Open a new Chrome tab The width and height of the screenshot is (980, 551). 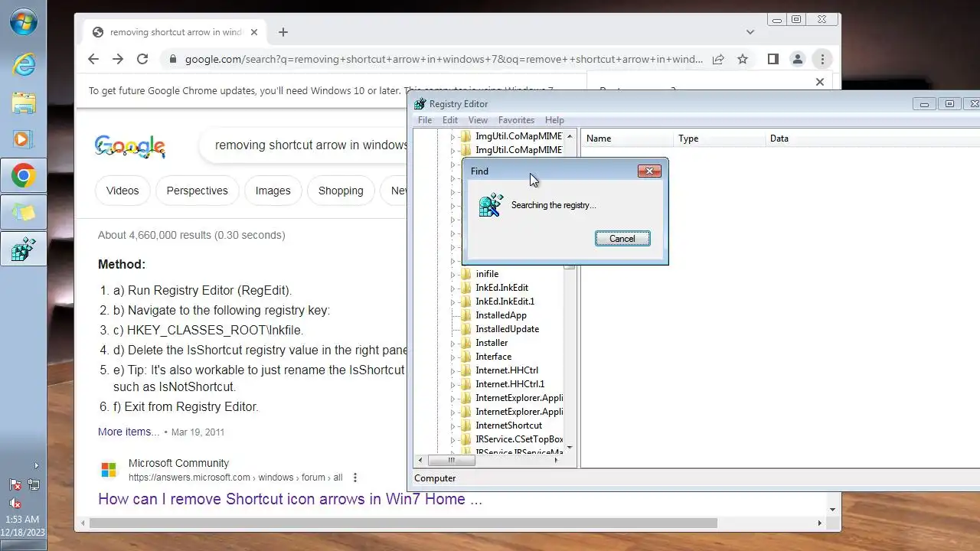(x=283, y=32)
